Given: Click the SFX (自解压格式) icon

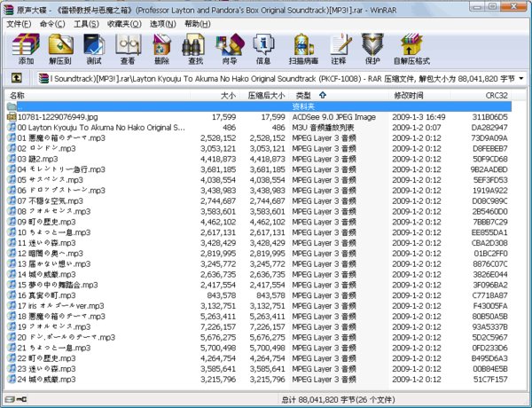Looking at the screenshot, I should tap(411, 44).
